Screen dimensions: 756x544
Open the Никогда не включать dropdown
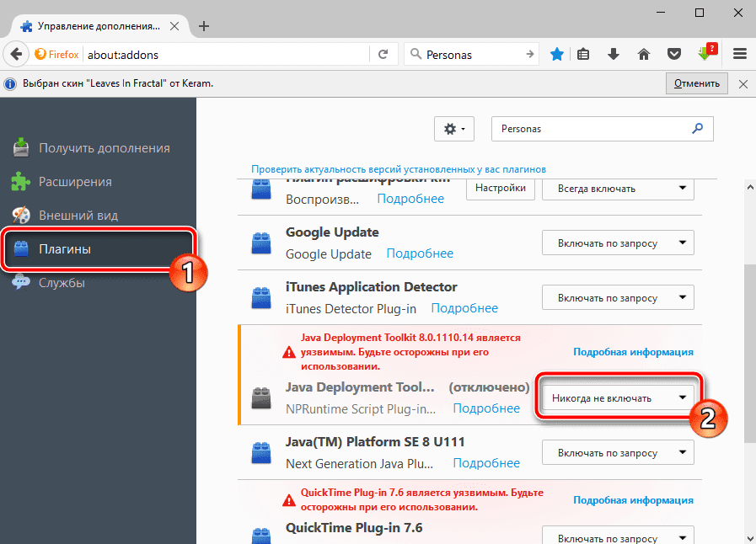click(618, 398)
